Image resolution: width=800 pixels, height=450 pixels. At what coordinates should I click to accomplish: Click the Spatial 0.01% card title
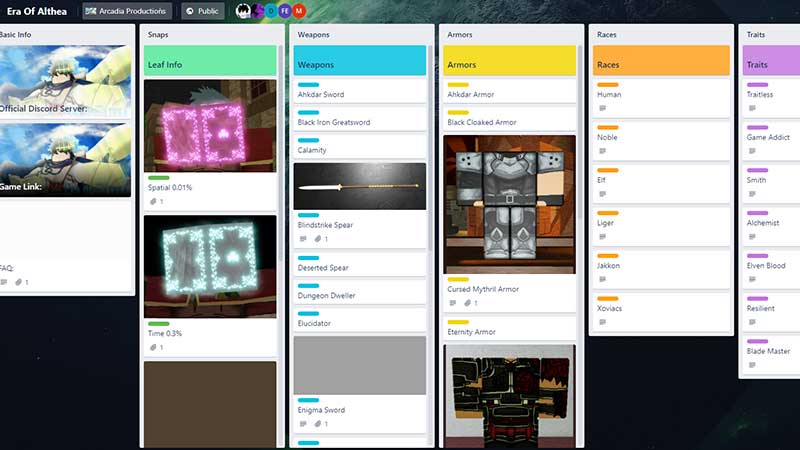point(170,188)
